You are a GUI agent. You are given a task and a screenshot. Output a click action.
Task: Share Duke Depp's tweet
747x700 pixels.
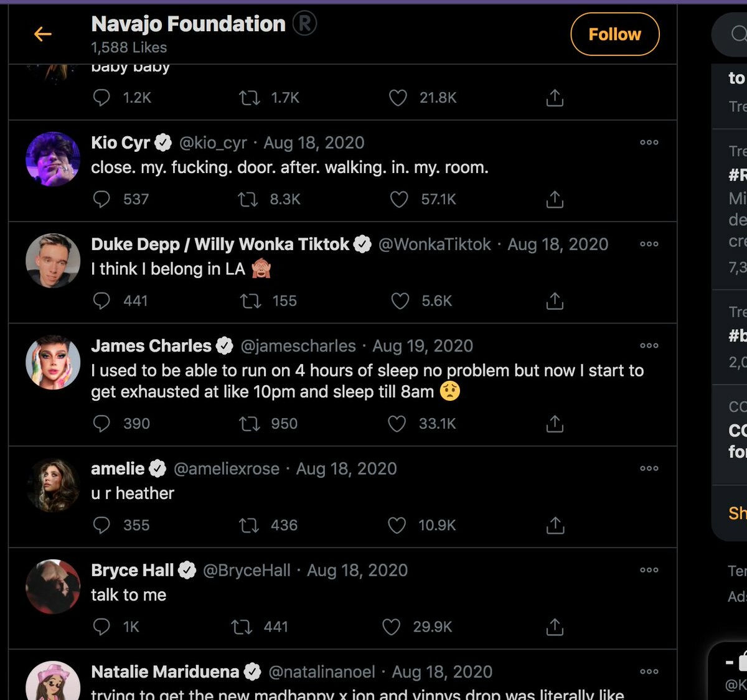coord(555,301)
